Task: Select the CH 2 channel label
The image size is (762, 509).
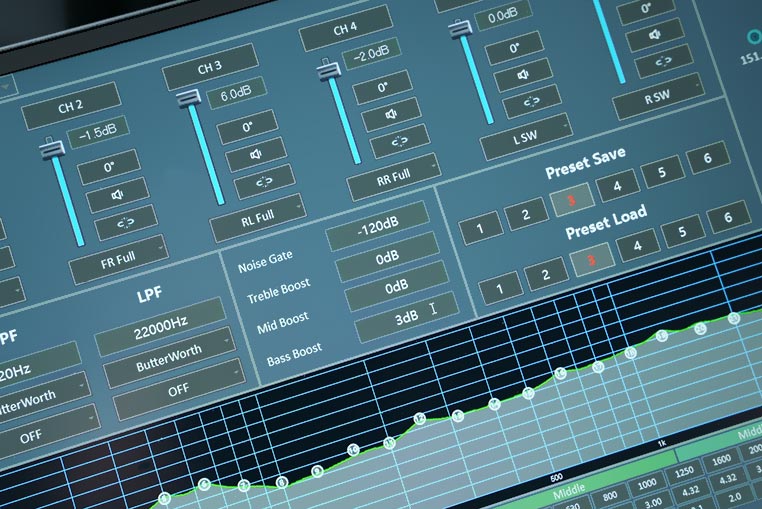Action: (71, 106)
